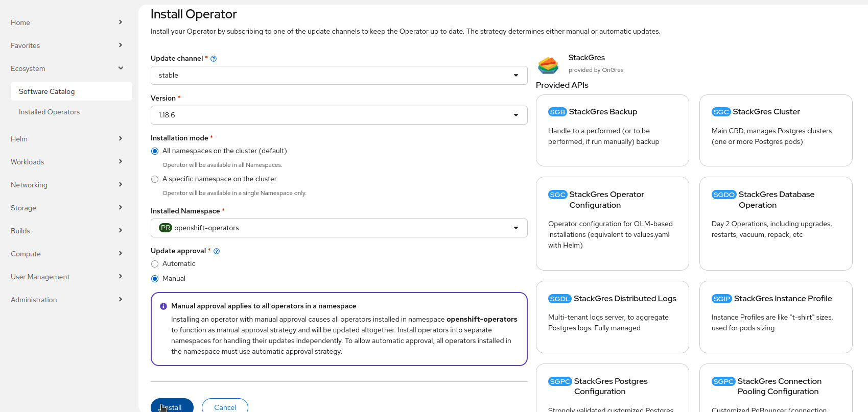Click the SGPC badge on Connection Pooling Configuration
The width and height of the screenshot is (868, 412).
(x=723, y=381)
